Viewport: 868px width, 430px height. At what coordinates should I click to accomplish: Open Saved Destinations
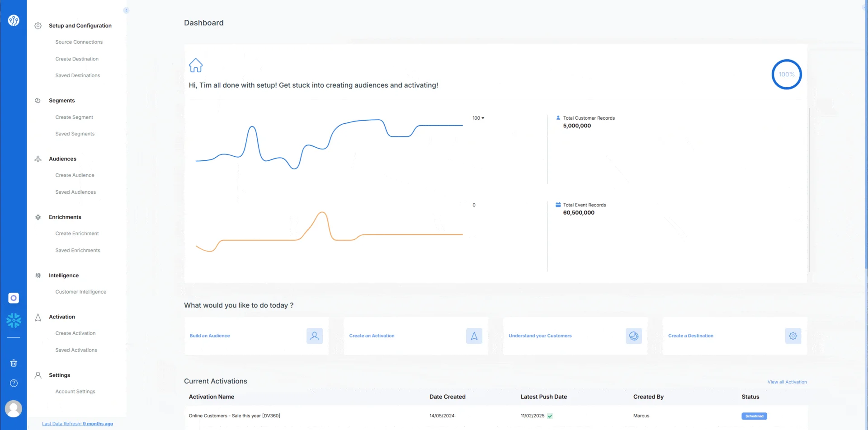78,75
